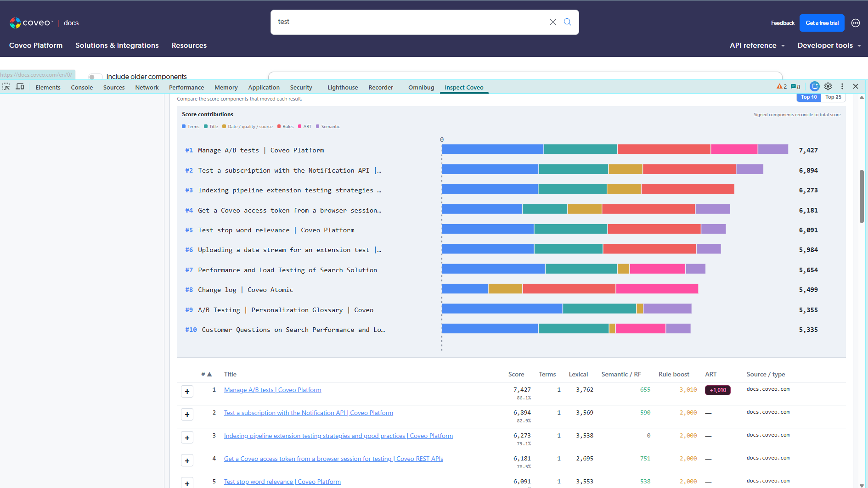868x488 pixels.
Task: Open the circled ellipsis menu in the header
Action: pyautogui.click(x=856, y=23)
